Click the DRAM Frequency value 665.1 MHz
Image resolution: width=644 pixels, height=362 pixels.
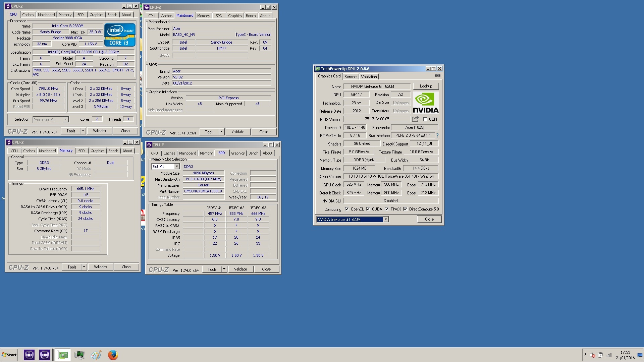tap(86, 189)
